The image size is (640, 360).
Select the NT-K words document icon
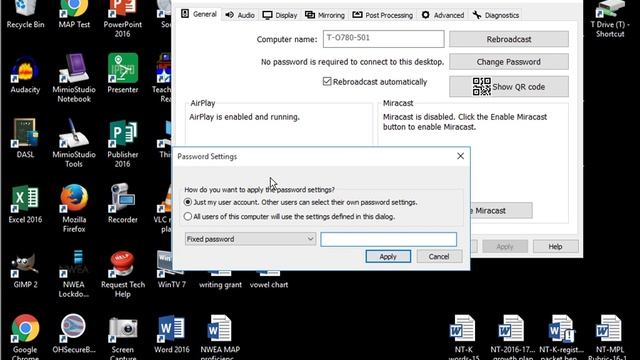[x=463, y=337]
